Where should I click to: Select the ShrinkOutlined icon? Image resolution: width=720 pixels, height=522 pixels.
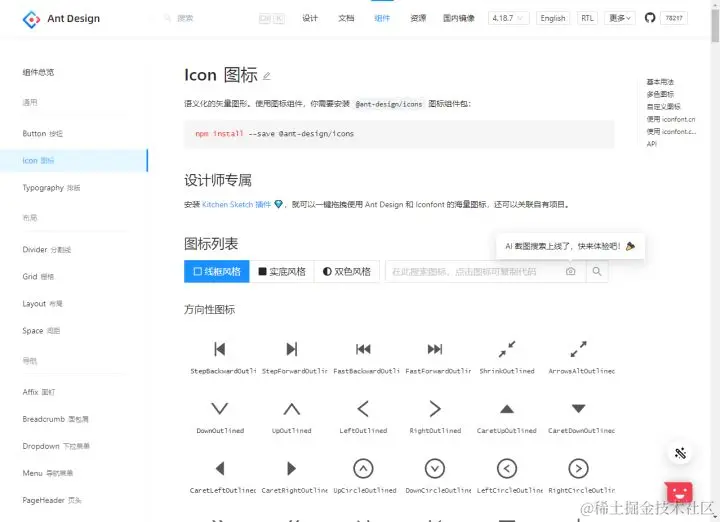tap(507, 349)
